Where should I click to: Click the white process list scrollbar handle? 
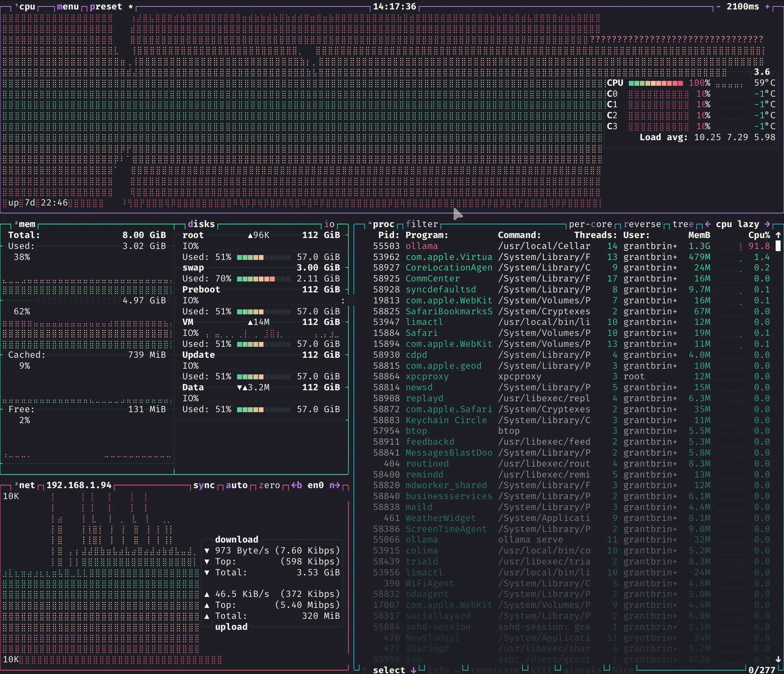[778, 246]
